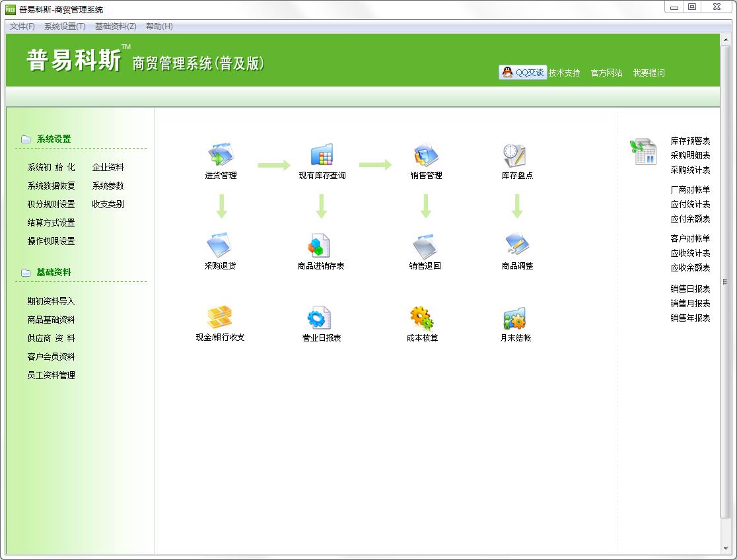Open the 销售日报表 report
This screenshot has height=560, width=737.
(690, 289)
